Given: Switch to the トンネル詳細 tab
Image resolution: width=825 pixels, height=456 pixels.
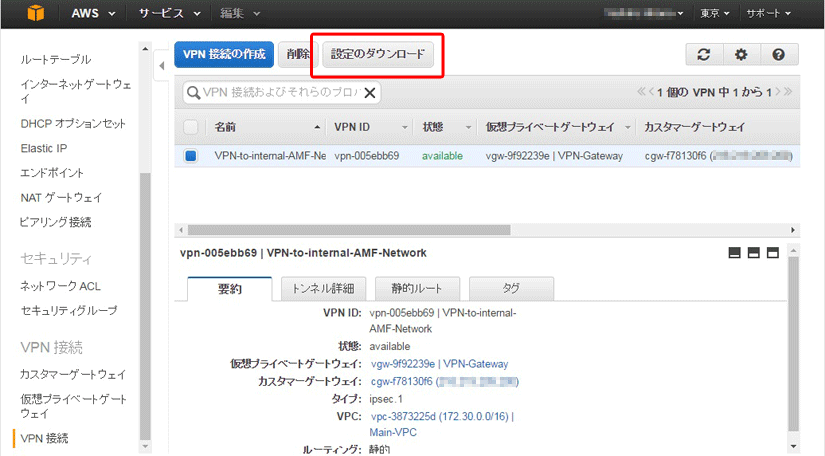Looking at the screenshot, I should click(x=322, y=288).
